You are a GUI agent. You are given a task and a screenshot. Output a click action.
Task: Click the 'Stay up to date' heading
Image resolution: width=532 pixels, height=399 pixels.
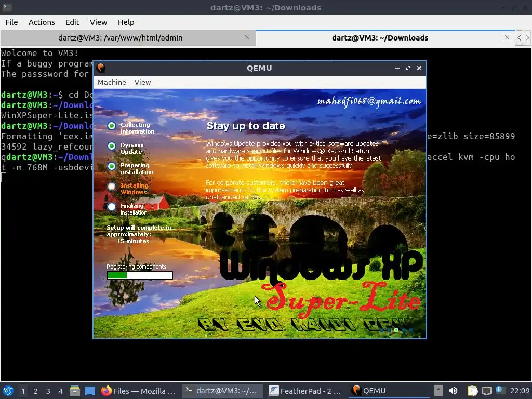246,126
